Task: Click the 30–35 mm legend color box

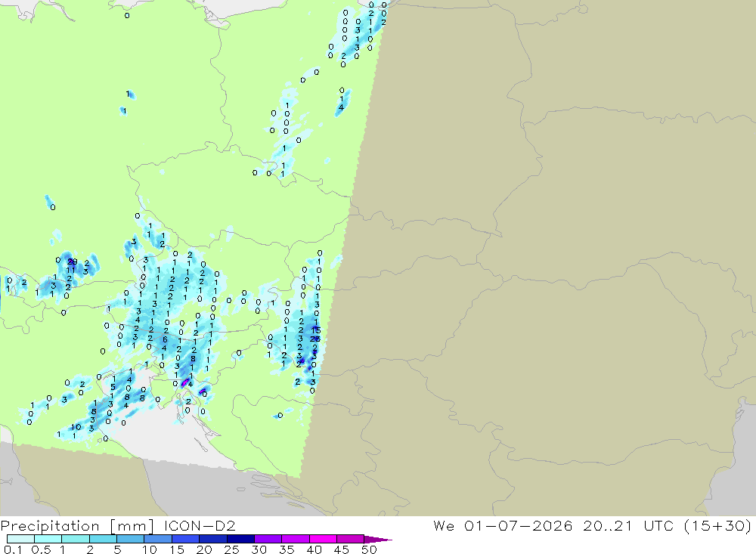Action: [268, 539]
